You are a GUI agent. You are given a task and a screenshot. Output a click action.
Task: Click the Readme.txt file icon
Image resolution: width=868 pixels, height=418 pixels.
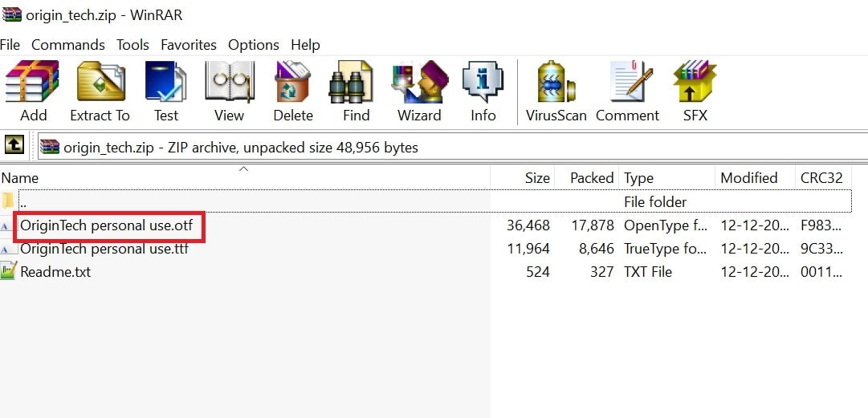click(x=8, y=271)
